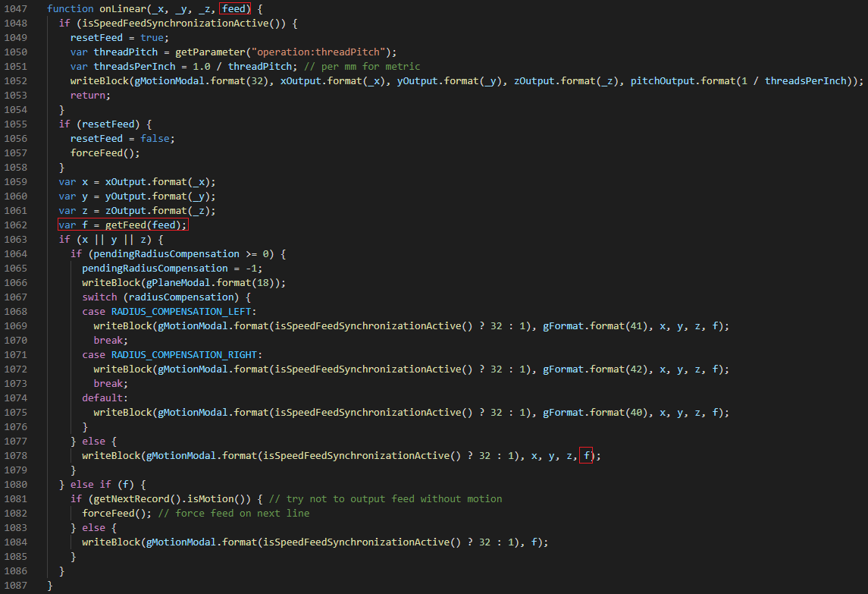Click line number 1087 in the gutter
868x594 pixels.
(15, 585)
